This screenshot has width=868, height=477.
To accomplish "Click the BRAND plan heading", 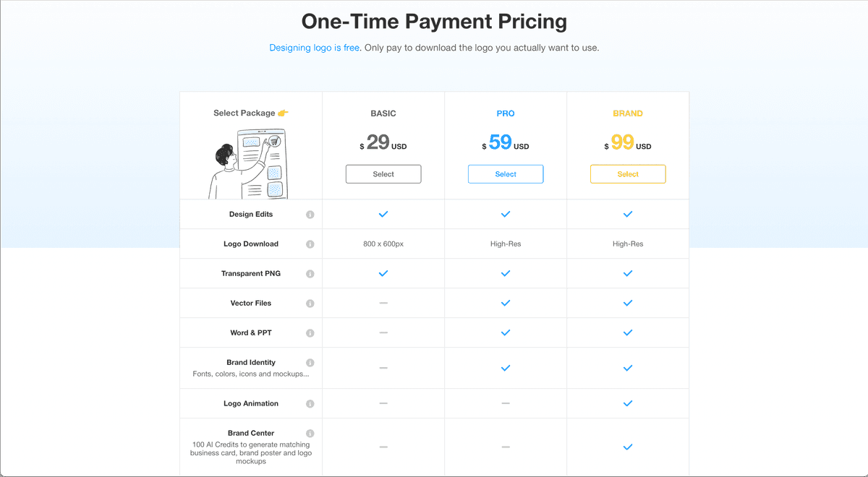I will [x=628, y=113].
